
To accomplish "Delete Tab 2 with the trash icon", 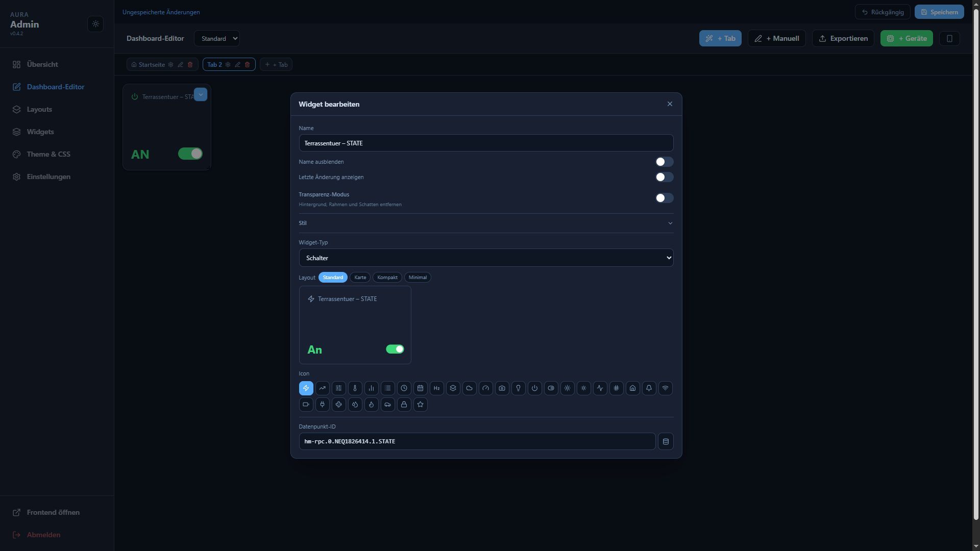I will (248, 64).
